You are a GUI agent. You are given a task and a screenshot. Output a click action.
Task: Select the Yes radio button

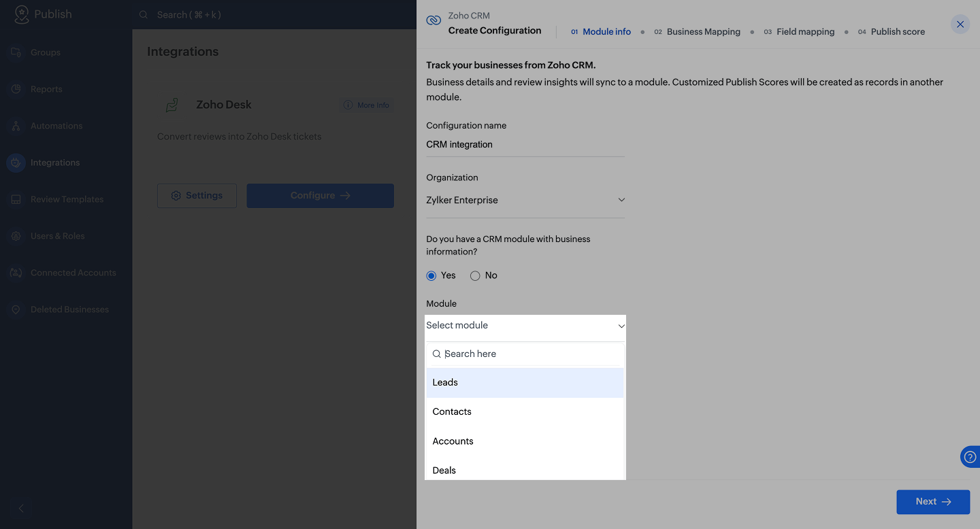tap(431, 275)
